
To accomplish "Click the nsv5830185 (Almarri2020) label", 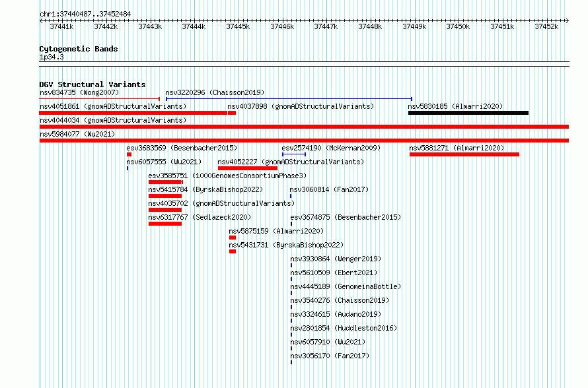I will click(455, 106).
